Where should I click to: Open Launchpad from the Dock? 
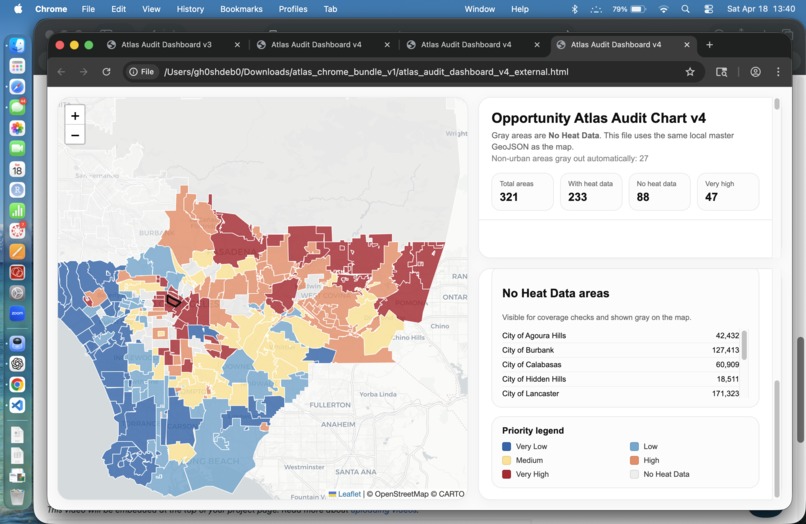17,66
